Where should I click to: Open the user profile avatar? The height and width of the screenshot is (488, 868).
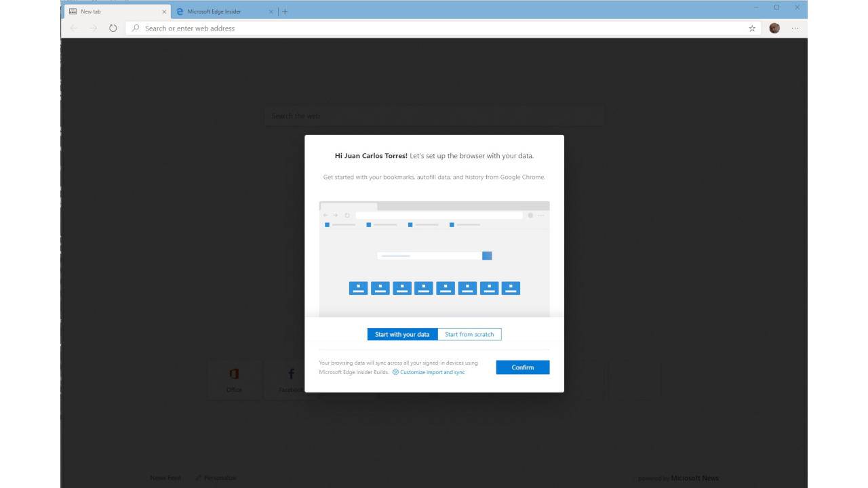coord(774,28)
